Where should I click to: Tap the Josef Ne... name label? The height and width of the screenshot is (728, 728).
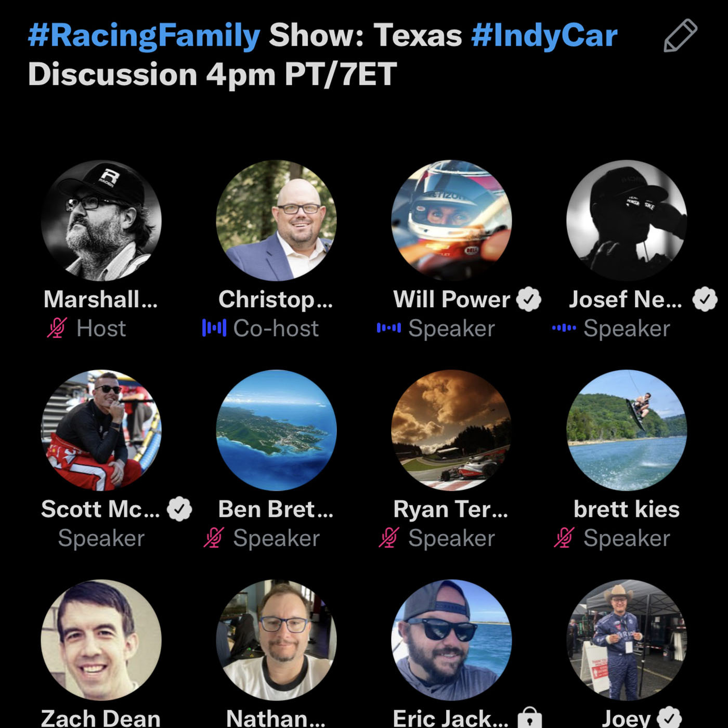pos(626,300)
